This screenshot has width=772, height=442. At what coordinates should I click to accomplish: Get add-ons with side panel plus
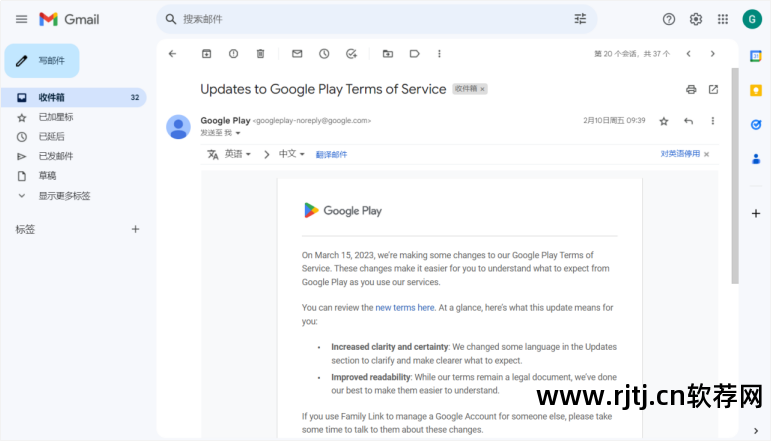[x=756, y=213]
